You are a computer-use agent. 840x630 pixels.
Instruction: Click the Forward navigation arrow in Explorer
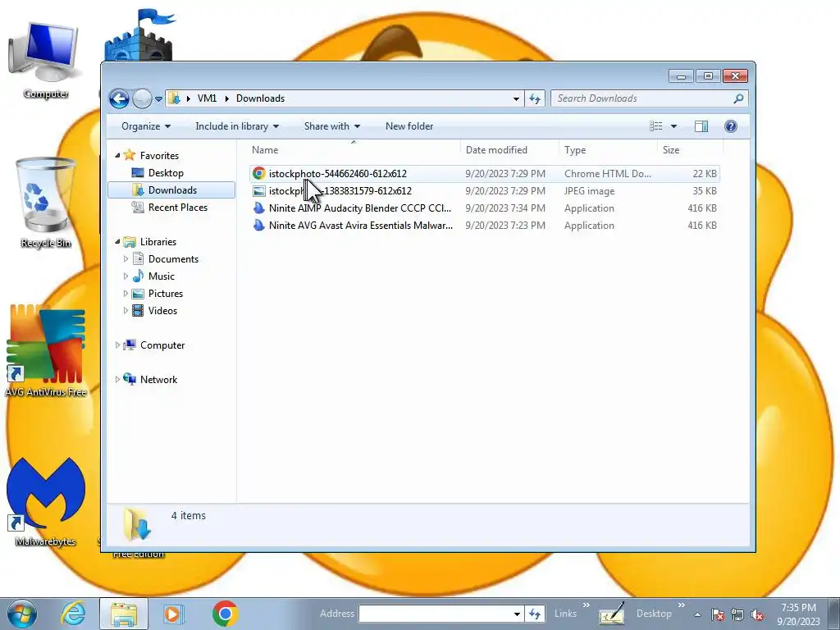point(142,98)
